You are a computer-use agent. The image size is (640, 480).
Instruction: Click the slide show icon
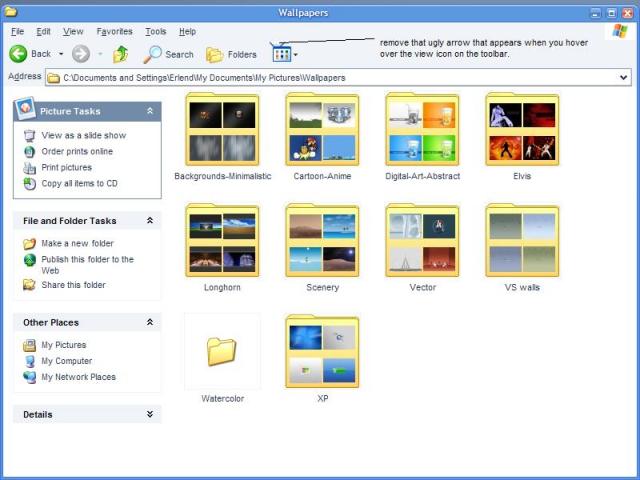pos(29,136)
